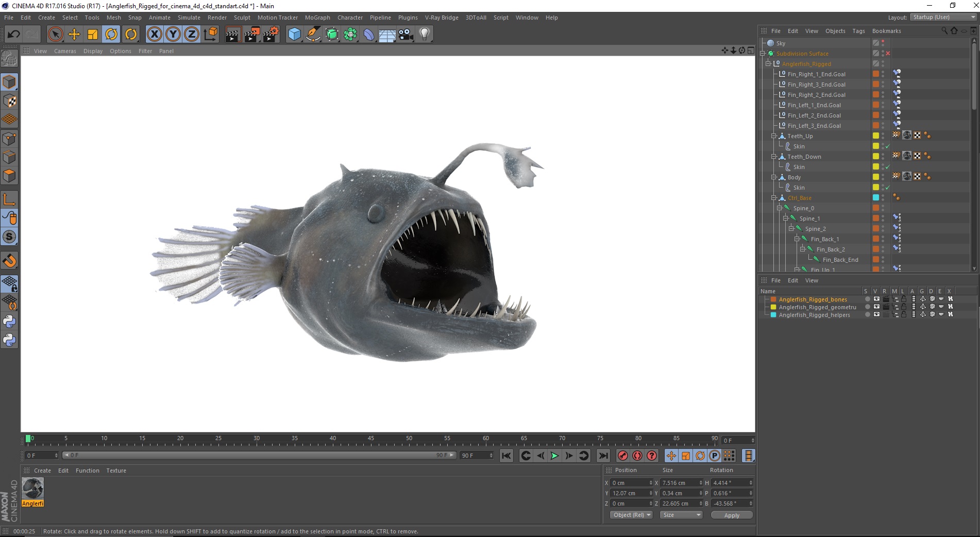This screenshot has width=980, height=537.
Task: Collapse the Spine_0 joint
Action: (779, 208)
